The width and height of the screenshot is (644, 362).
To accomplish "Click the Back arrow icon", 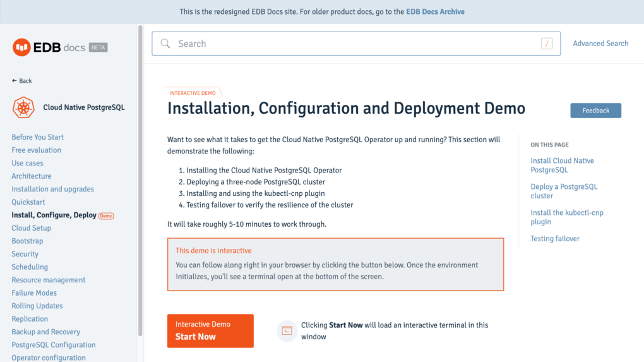I will click(15, 80).
